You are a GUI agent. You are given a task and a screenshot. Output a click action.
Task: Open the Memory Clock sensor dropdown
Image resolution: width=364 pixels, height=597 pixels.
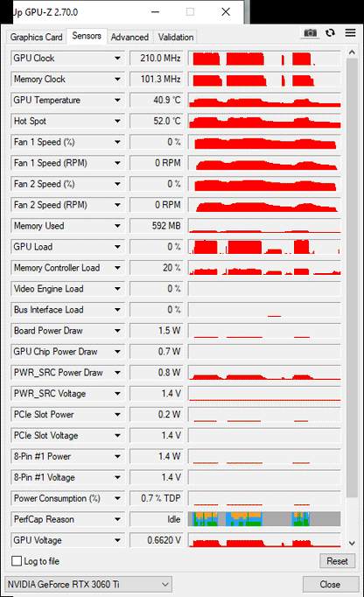117,79
